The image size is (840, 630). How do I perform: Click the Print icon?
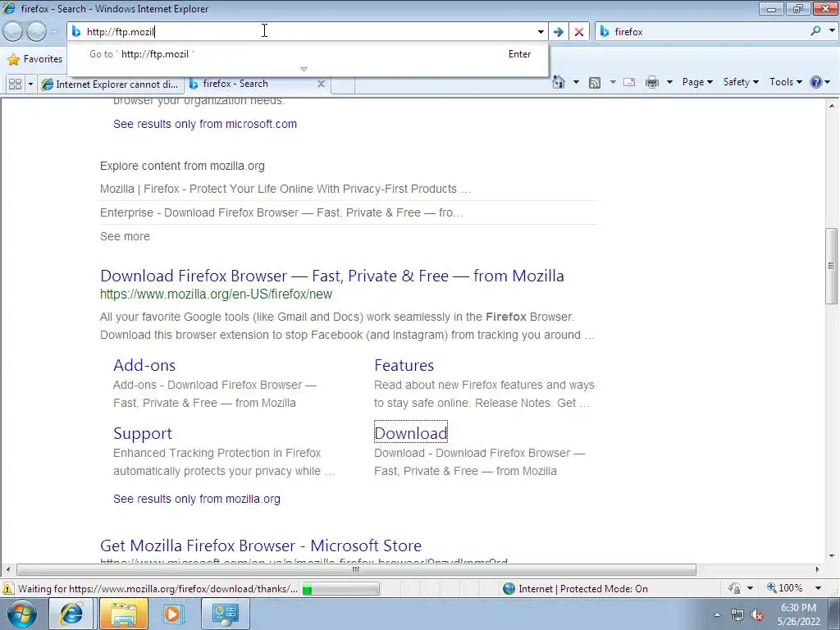coord(651,83)
